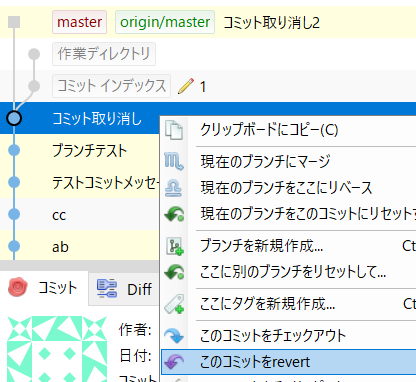Click the new branch icon
Image resolution: width=416 pixels, height=382 pixels.
click(175, 246)
